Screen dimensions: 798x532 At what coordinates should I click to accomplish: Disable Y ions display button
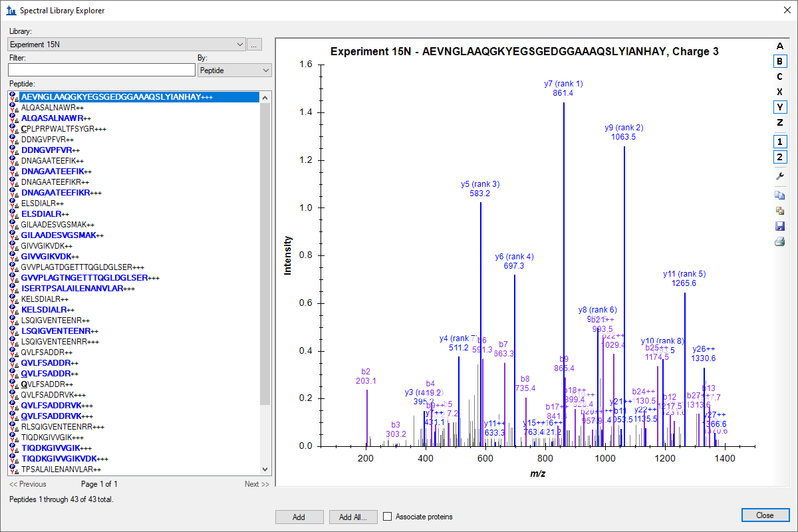(x=779, y=107)
